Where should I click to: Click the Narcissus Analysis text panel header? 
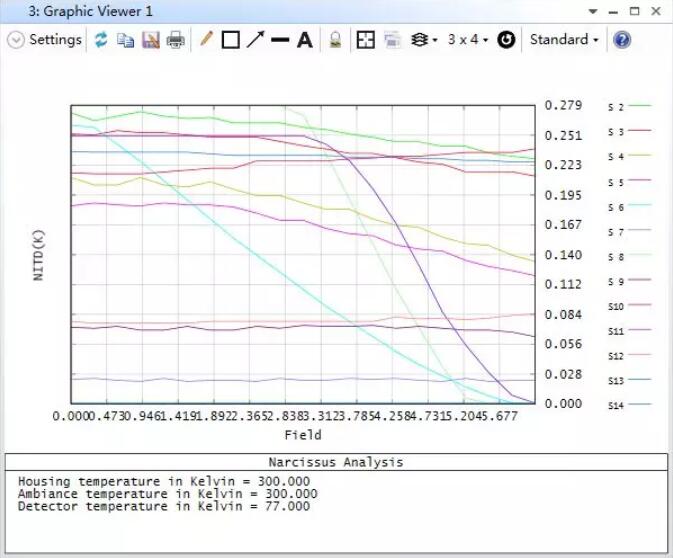[336, 462]
